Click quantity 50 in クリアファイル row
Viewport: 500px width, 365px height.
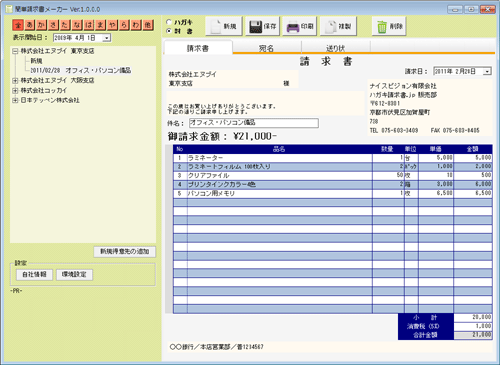pos(388,176)
